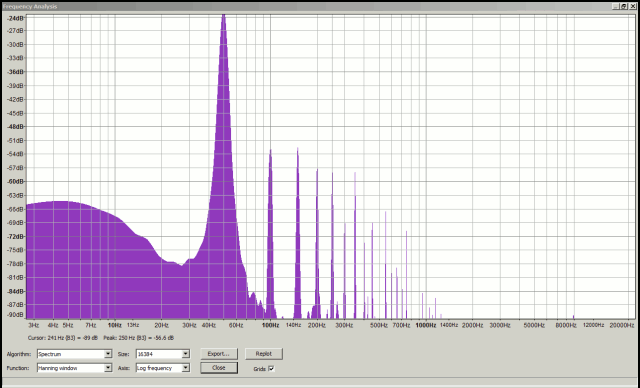This screenshot has height=388, width=640.
Task: Click the '8000Hz' frequency axis label
Action: click(x=566, y=325)
